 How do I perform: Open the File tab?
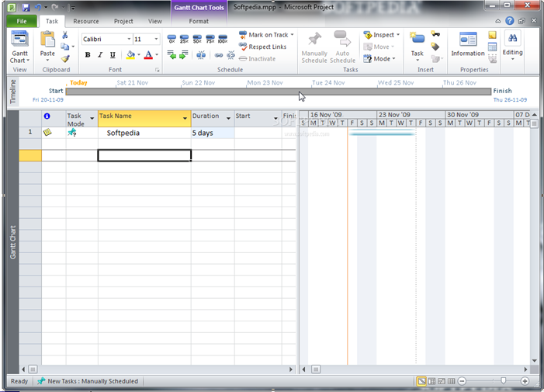(21, 22)
